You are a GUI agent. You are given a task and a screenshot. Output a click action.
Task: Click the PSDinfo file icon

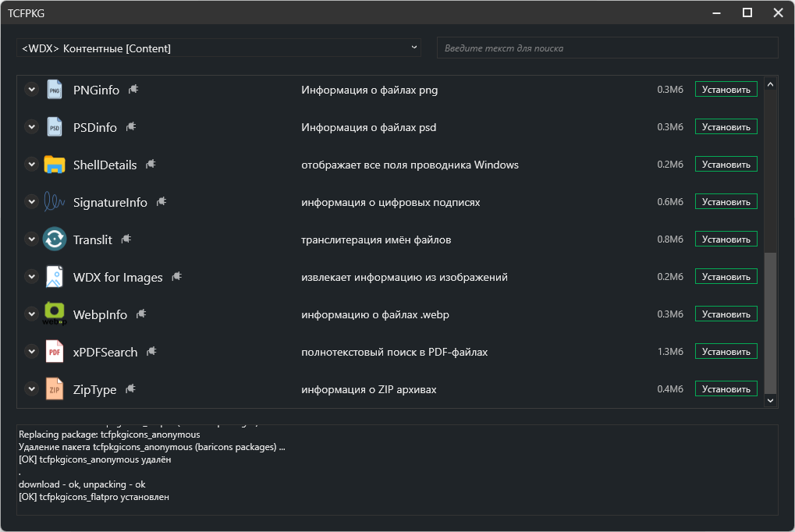click(x=54, y=127)
